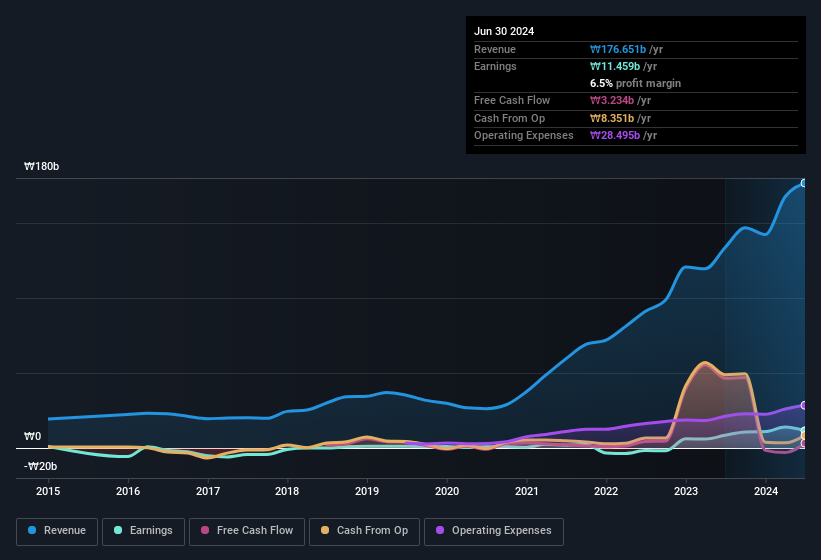Toggle the Operating Expenses legend button
The width and height of the screenshot is (821, 560).
coord(494,531)
